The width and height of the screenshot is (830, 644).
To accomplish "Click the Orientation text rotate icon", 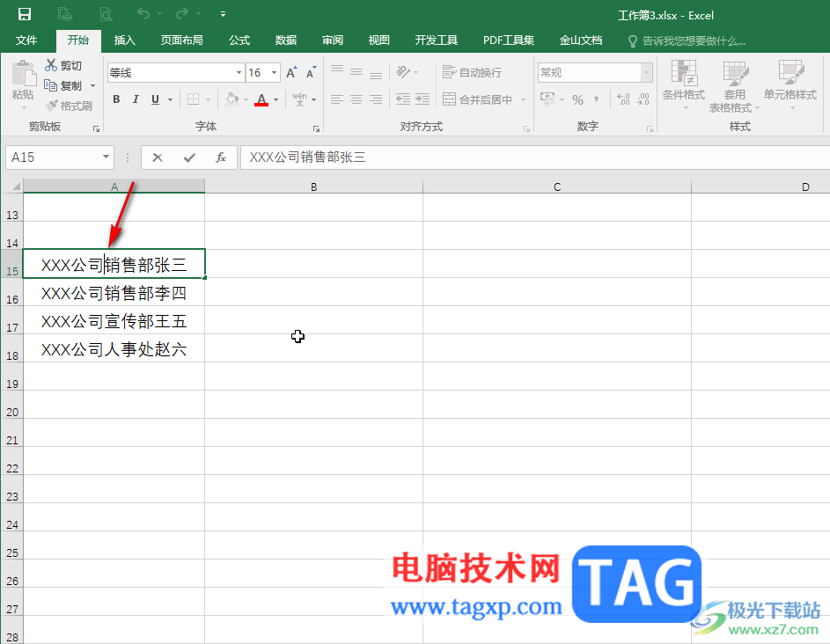I will coord(403,72).
